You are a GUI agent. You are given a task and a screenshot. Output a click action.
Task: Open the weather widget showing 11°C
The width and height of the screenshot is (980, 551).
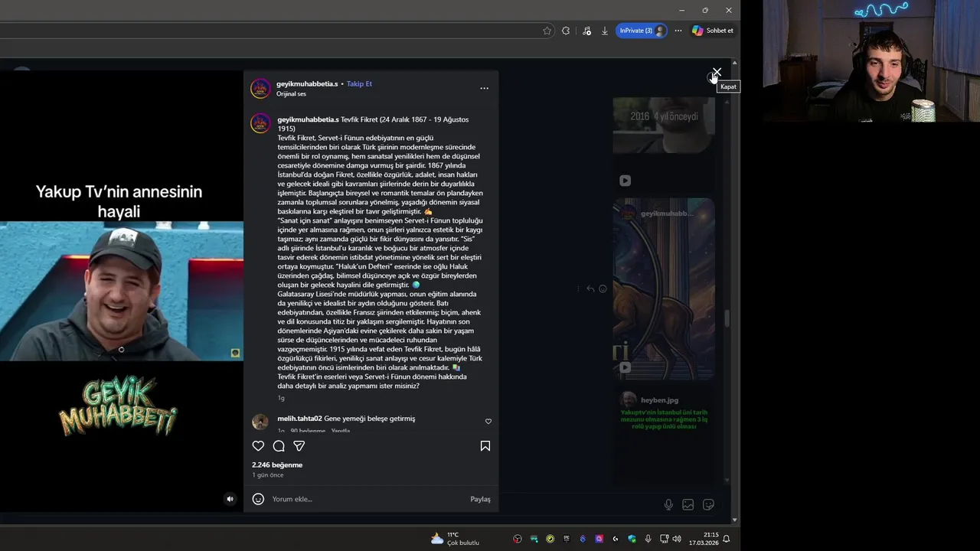[x=456, y=539]
